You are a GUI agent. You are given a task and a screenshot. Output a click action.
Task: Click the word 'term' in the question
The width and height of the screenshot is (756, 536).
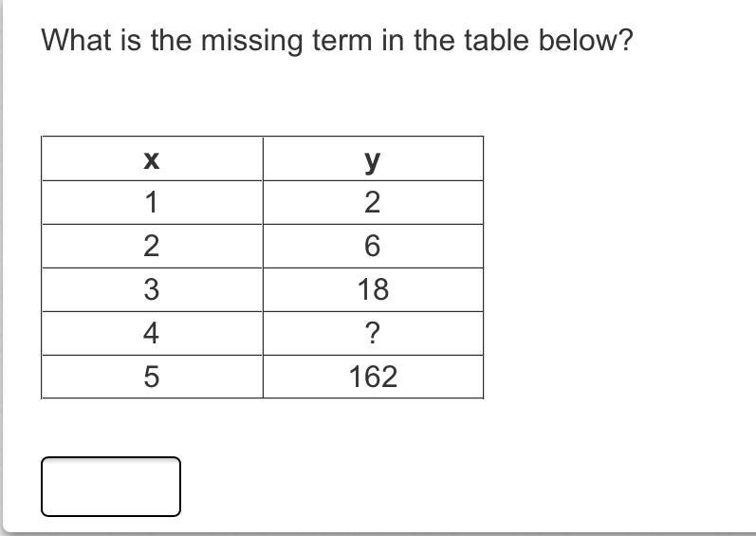pyautogui.click(x=342, y=41)
